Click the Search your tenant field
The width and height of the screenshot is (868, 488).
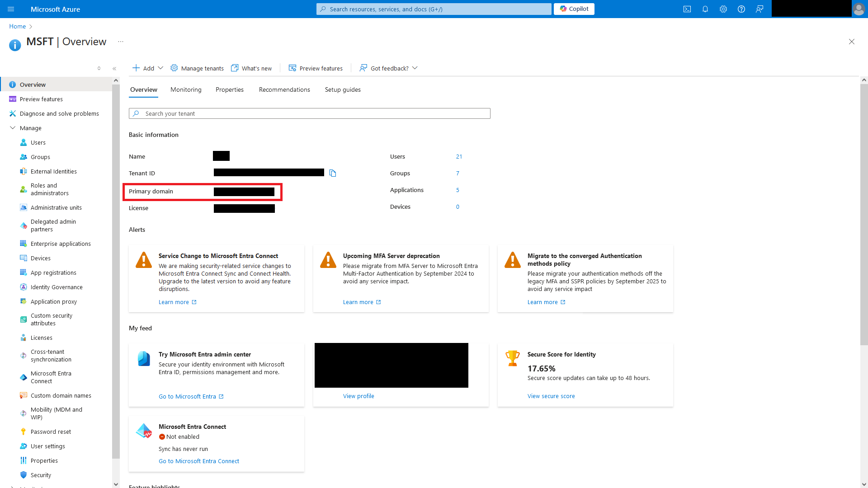310,113
